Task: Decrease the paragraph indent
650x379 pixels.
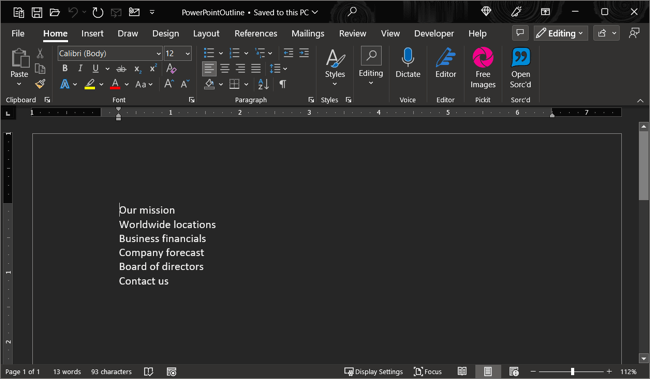Action: pyautogui.click(x=289, y=53)
